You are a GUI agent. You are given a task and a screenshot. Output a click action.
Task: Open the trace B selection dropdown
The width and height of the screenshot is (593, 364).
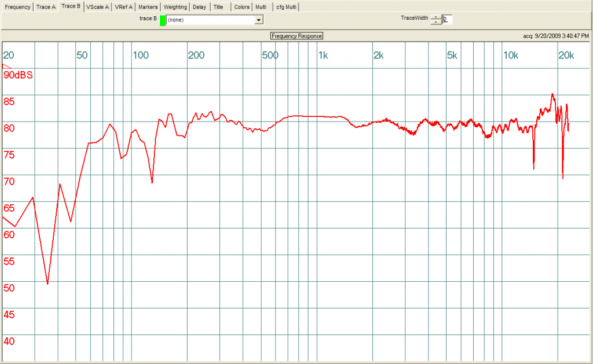point(258,19)
